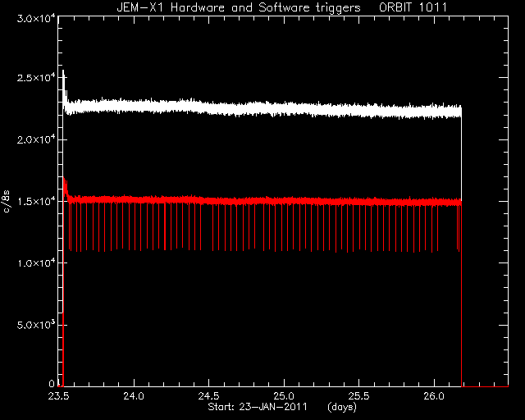Click the Start: 23-JAN-2011 axis caption
Viewport: 525px width, 420px height.
point(257,407)
